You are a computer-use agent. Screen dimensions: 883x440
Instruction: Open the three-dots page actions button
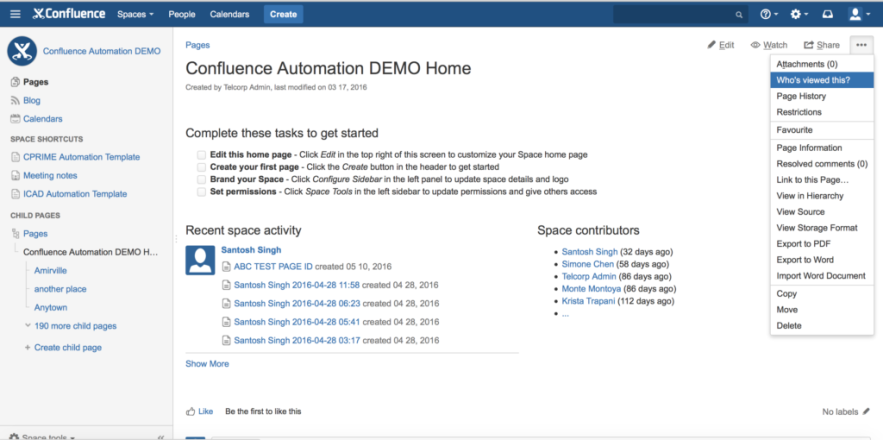coord(861,45)
